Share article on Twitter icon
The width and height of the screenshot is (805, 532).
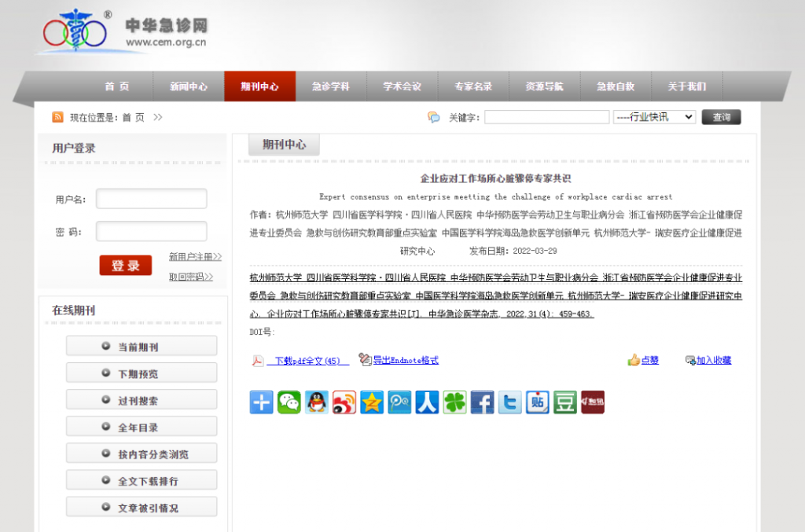509,402
